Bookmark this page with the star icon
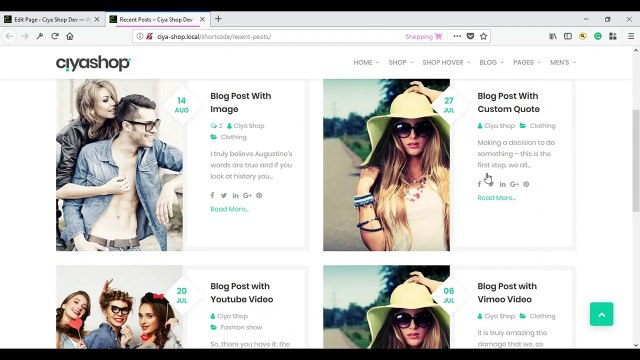This screenshot has height=360, width=640. [484, 36]
